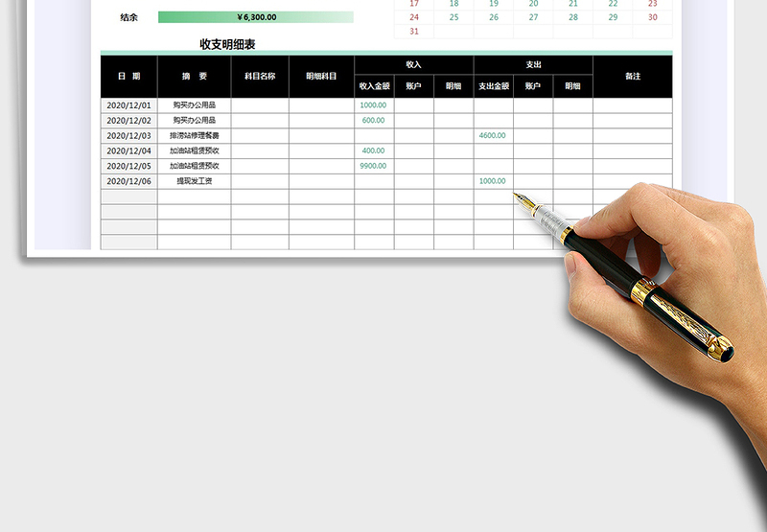Viewport: 767px width, 532px height.
Task: Select the 摘要 column header
Action: 194,76
